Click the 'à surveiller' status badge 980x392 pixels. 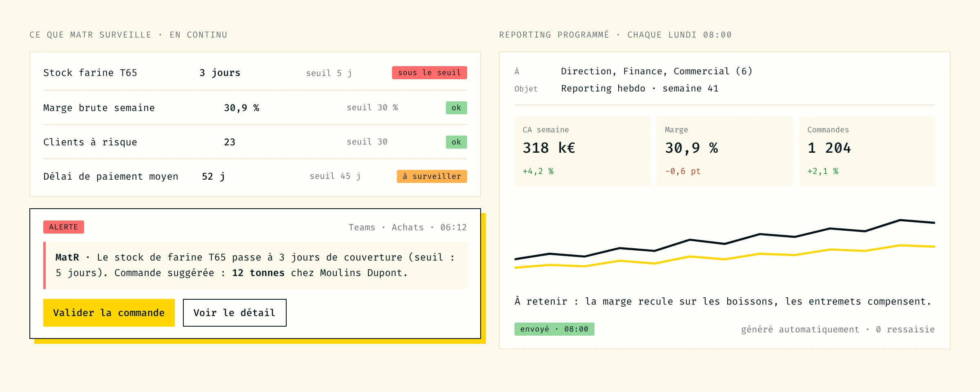click(432, 176)
